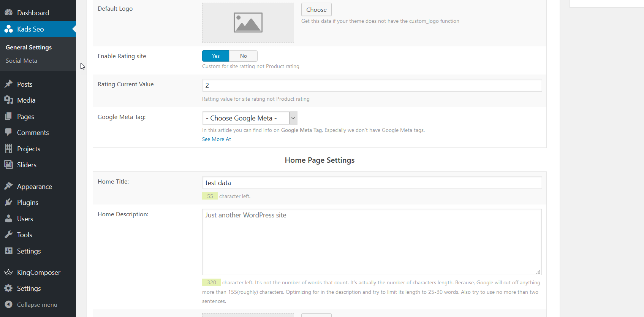The height and width of the screenshot is (317, 644).
Task: Click the Tools wrench icon
Action: [x=8, y=235]
